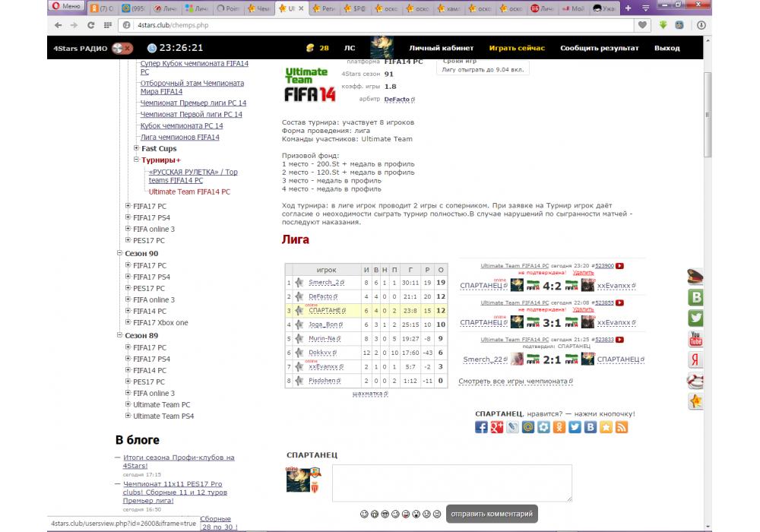Expand FIFA14 PC under Сезон 90
The image size is (760, 532).
click(x=128, y=311)
